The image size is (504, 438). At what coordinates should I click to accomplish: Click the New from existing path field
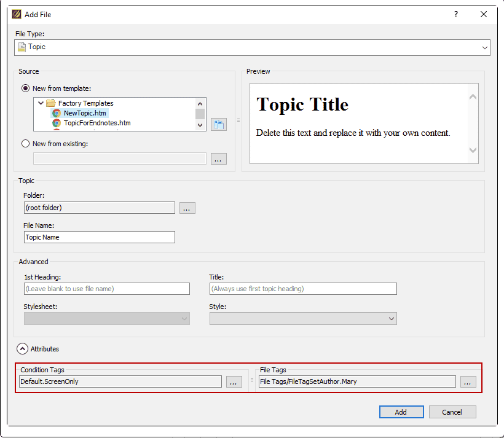[x=120, y=158]
